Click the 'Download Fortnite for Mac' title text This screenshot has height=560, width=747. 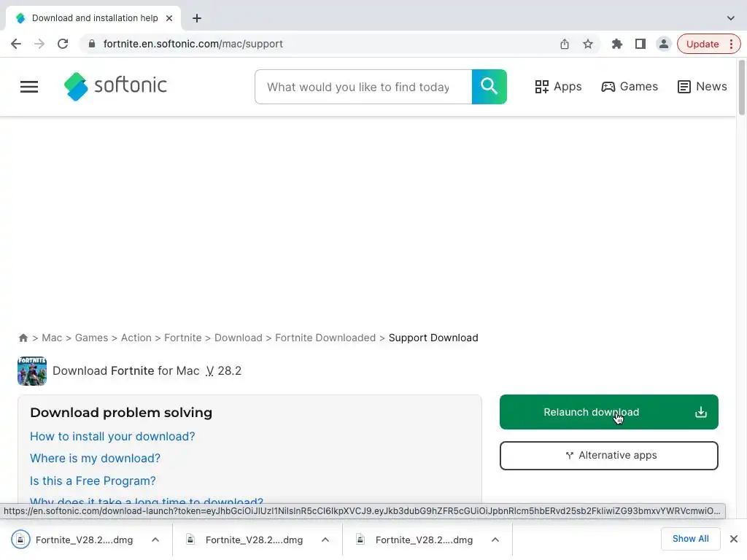click(125, 371)
